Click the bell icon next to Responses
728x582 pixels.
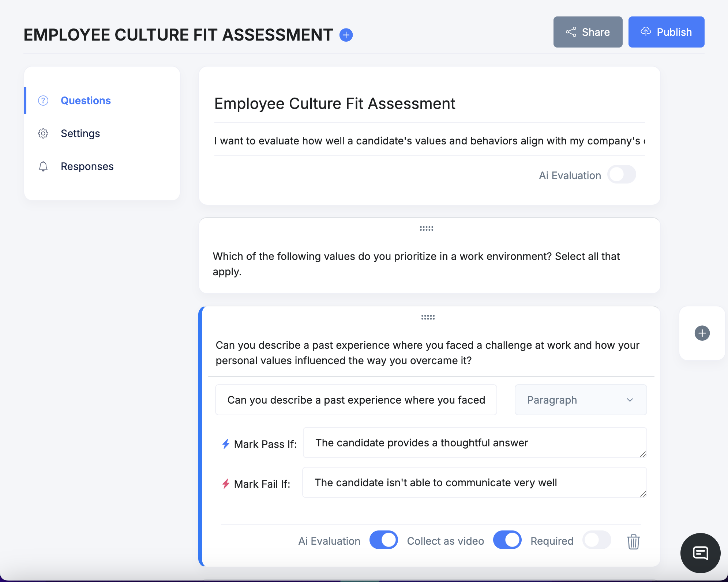(x=43, y=166)
